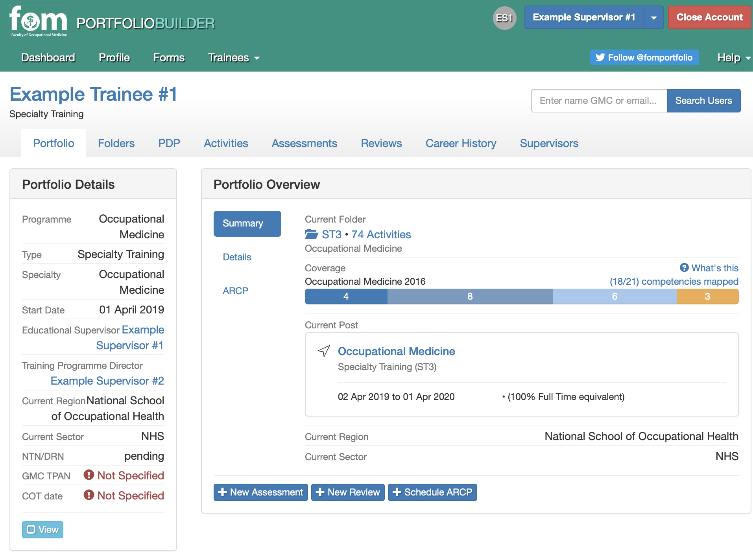Click the What's this help link
This screenshot has width=753, height=560.
point(715,268)
